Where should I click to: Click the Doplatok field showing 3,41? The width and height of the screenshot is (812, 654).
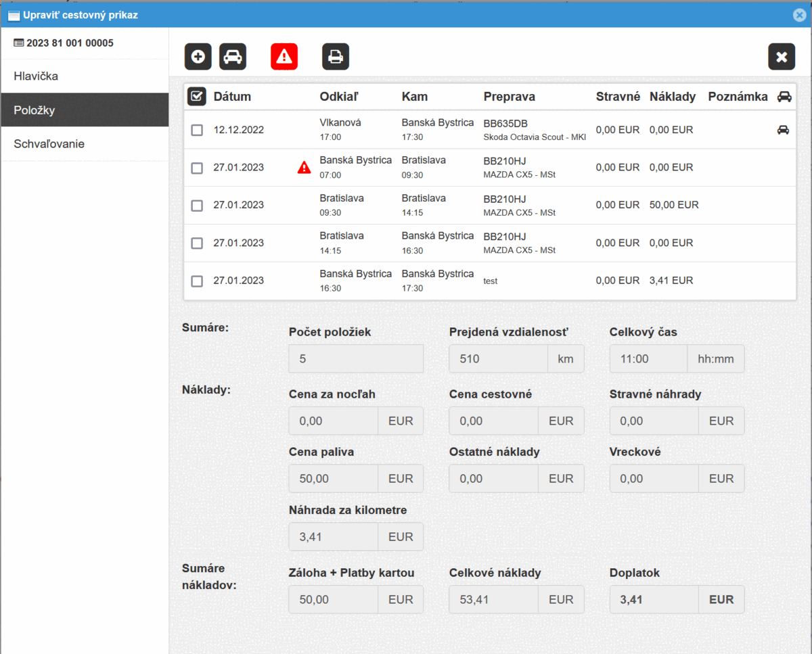pyautogui.click(x=654, y=600)
